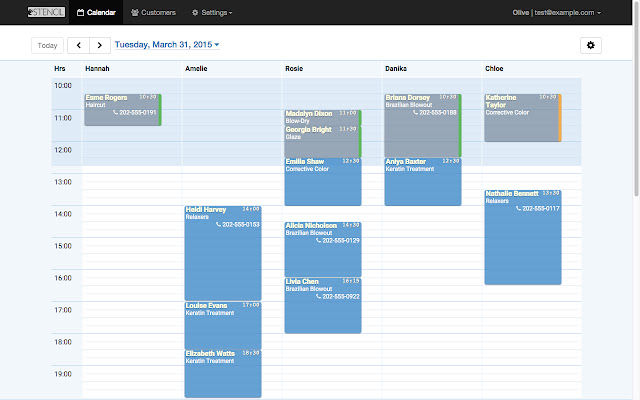This screenshot has width=640, height=400.
Task: Open the Tuesday, March 31, 2015 date picker
Action: tap(167, 44)
